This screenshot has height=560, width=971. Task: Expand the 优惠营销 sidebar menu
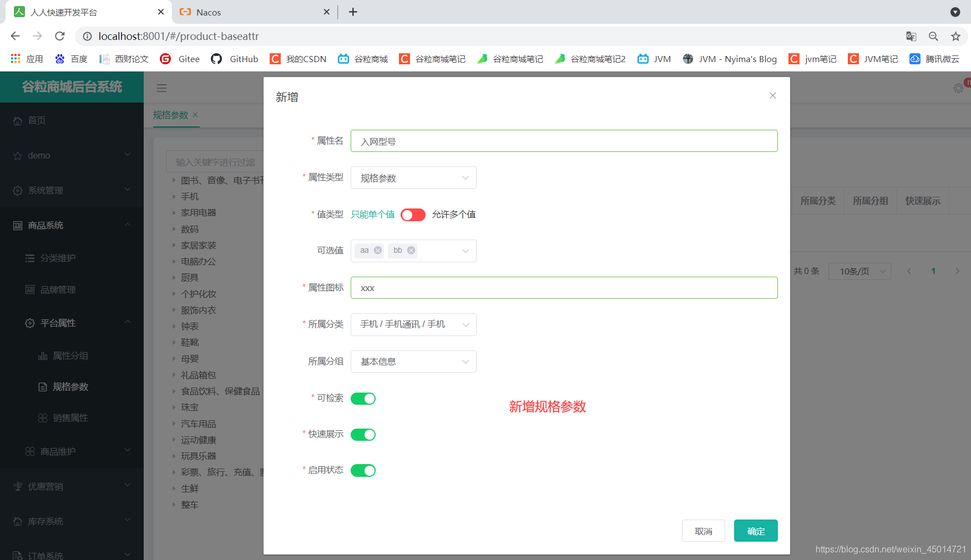pos(72,486)
